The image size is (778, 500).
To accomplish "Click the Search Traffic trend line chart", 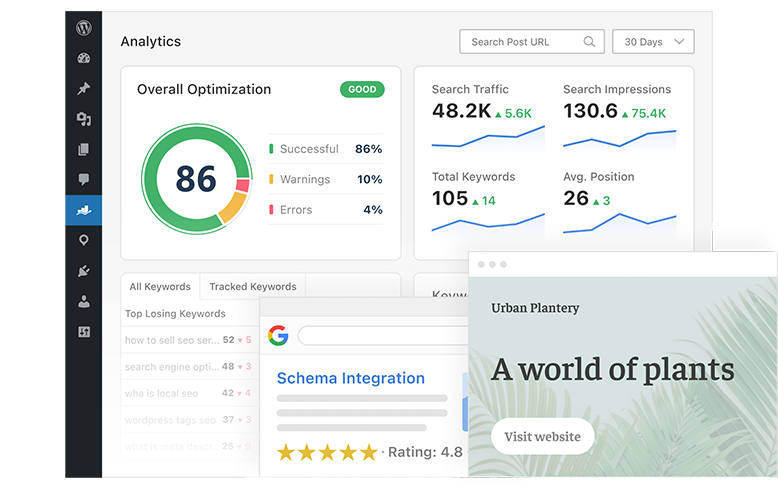I will point(488,137).
